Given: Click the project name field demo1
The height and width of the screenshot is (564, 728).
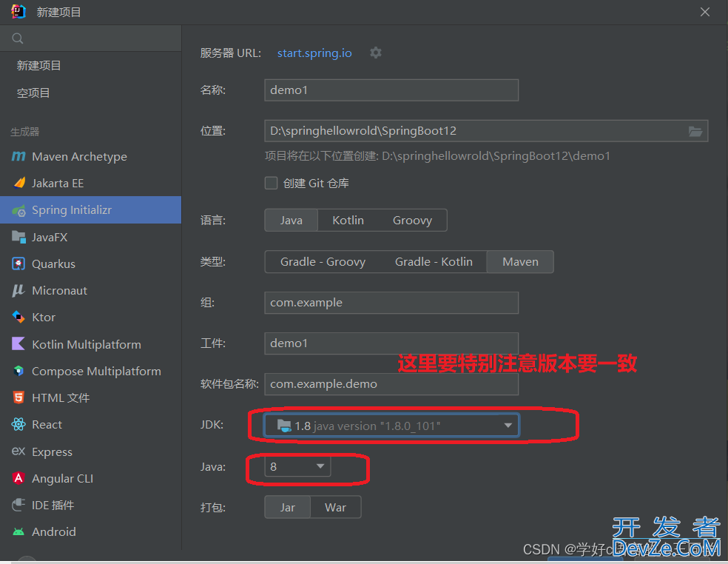Looking at the screenshot, I should coord(391,90).
